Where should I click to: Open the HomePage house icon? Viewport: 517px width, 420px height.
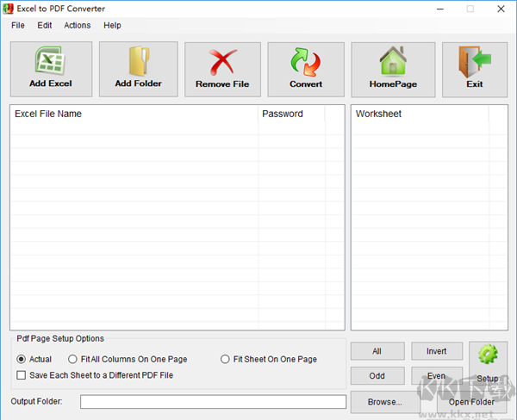pyautogui.click(x=393, y=62)
